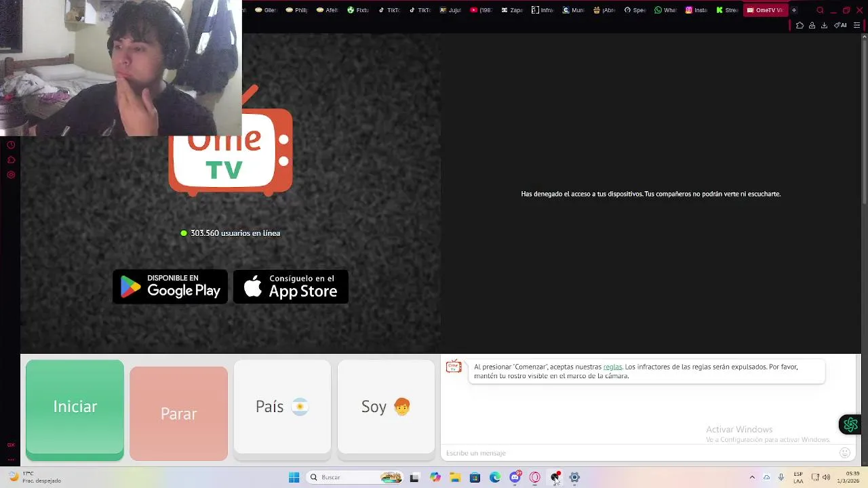868x488 pixels.
Task: Click the OmeTV avatar in rules message
Action: (x=454, y=367)
